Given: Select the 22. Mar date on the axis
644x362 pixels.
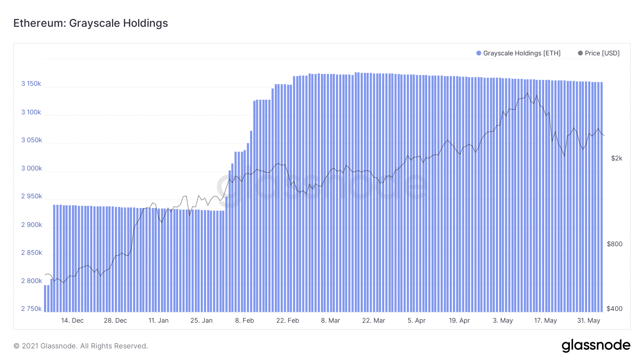Looking at the screenshot, I should pyautogui.click(x=374, y=321).
